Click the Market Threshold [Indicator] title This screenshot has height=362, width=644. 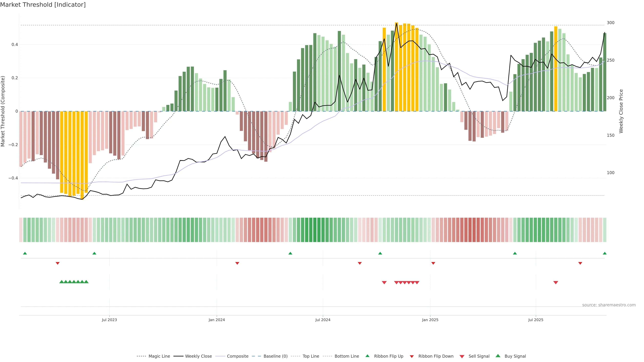click(43, 5)
